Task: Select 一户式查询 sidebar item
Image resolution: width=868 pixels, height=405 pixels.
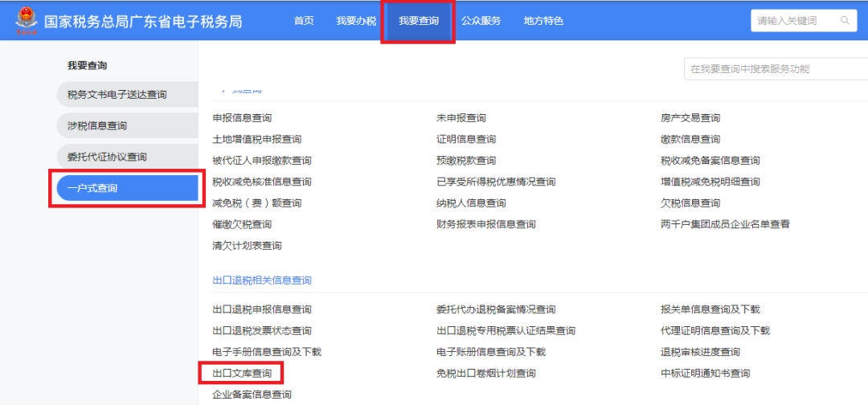Action: [x=127, y=188]
